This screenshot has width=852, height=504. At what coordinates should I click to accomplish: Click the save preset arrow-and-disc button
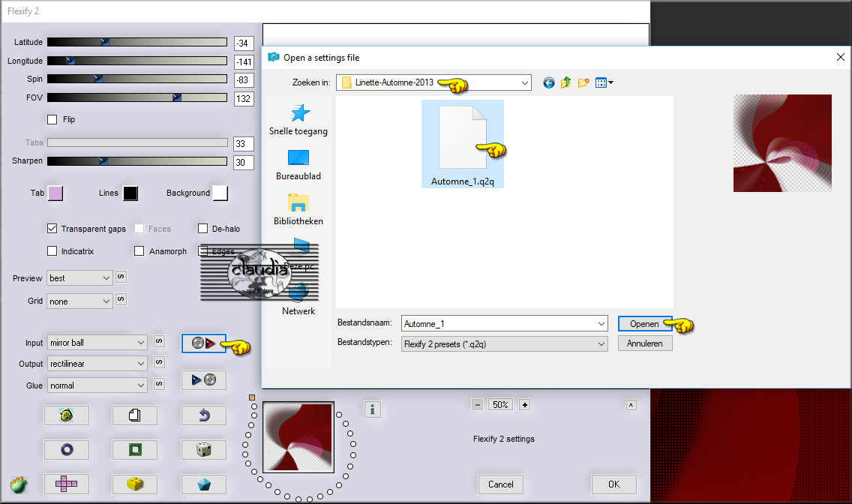pos(204,379)
